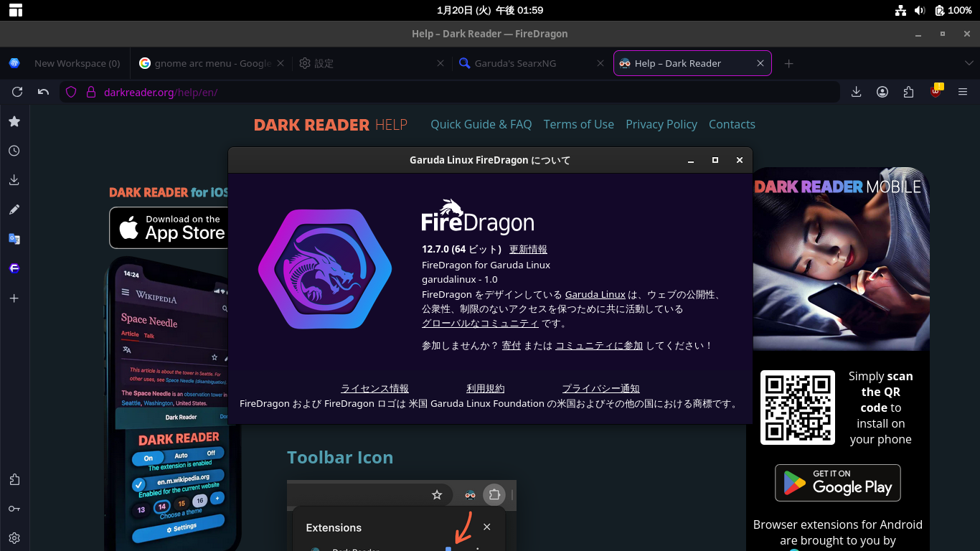Reload the current page

click(x=17, y=92)
